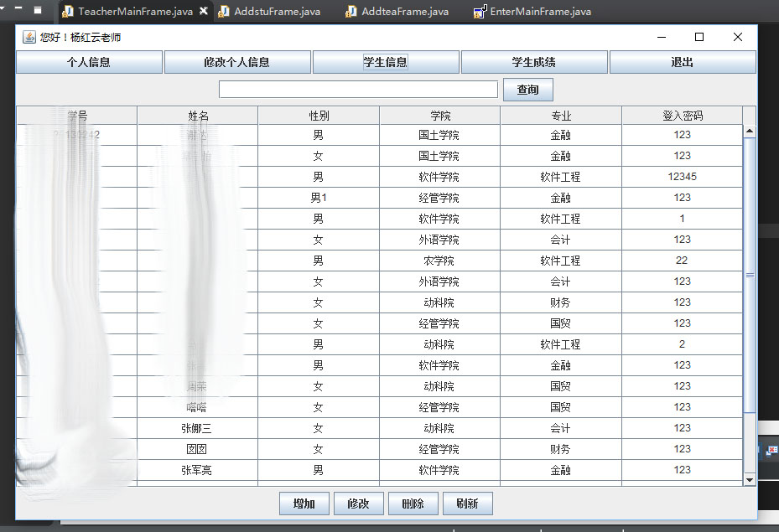The height and width of the screenshot is (532, 779).
Task: Select the name cell 张军亮
Action: (x=197, y=470)
